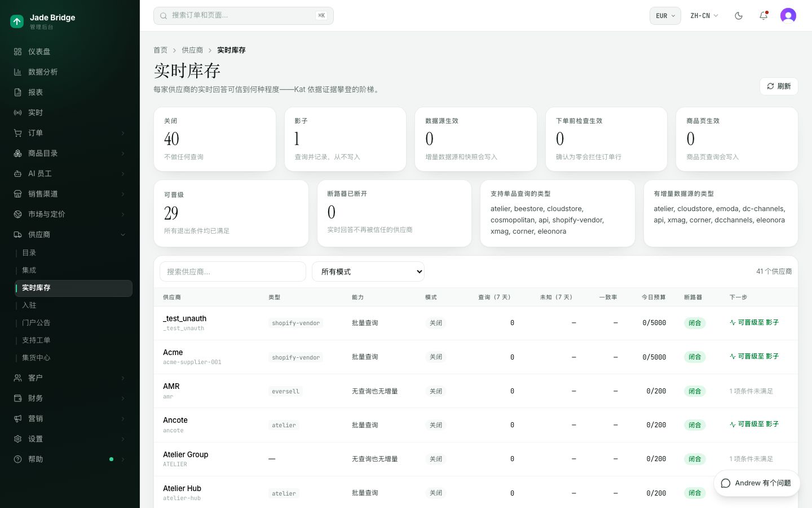Viewport: 812px width, 508px height.
Task: Open notifications bell
Action: 764,16
